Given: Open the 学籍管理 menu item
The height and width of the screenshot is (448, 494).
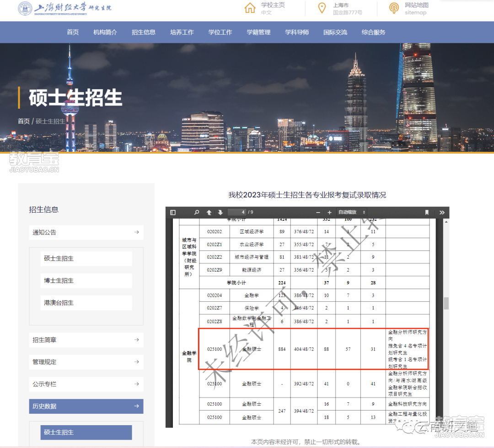Looking at the screenshot, I should pos(258,32).
